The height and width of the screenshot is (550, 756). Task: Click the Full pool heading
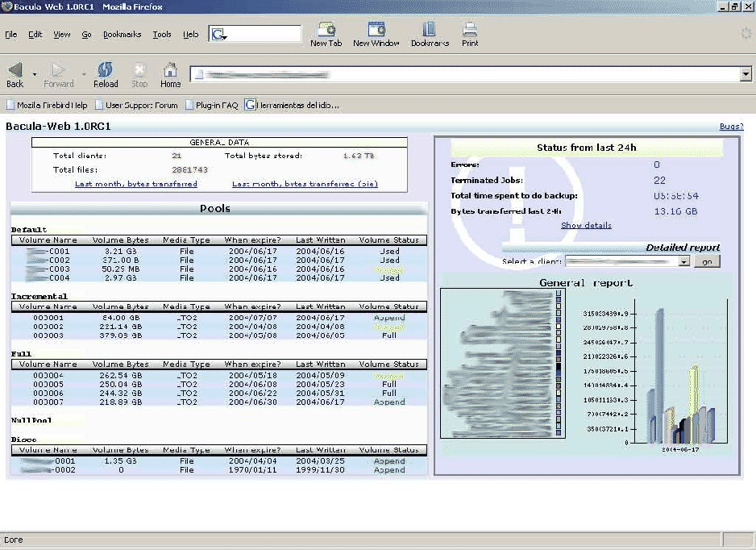pyautogui.click(x=21, y=354)
